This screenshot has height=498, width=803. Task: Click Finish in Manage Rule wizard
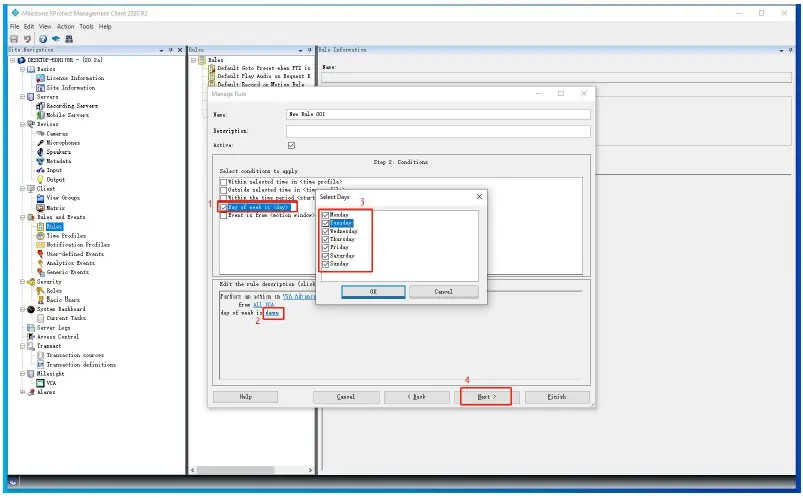point(557,397)
